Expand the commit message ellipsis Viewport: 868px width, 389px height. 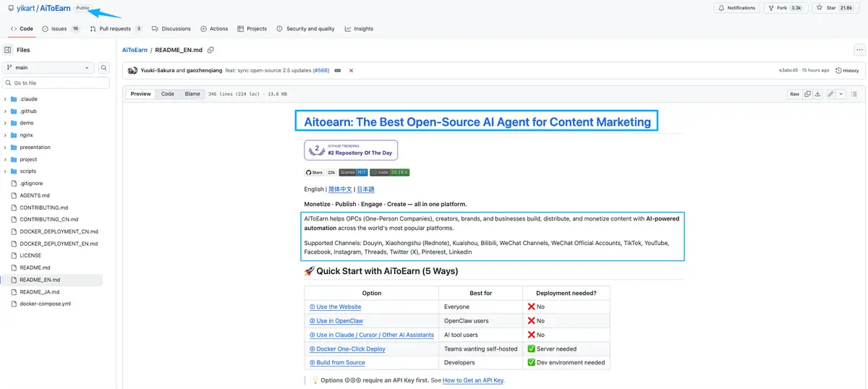tap(337, 70)
